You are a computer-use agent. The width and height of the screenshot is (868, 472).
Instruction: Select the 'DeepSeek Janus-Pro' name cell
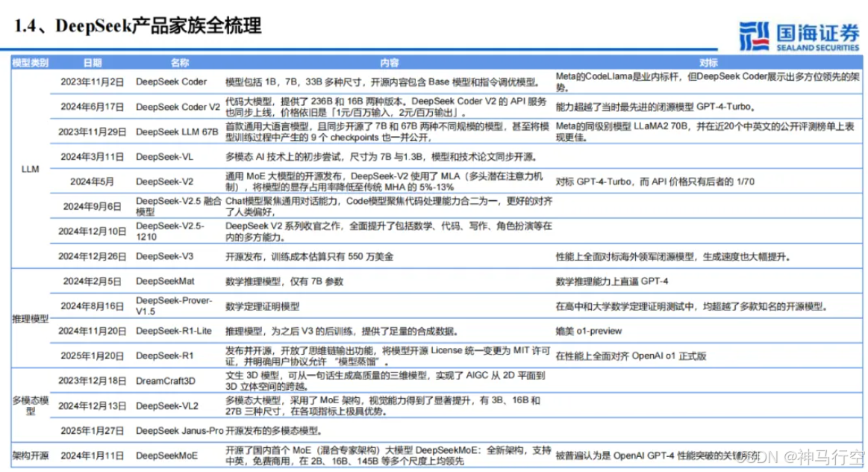(180, 431)
